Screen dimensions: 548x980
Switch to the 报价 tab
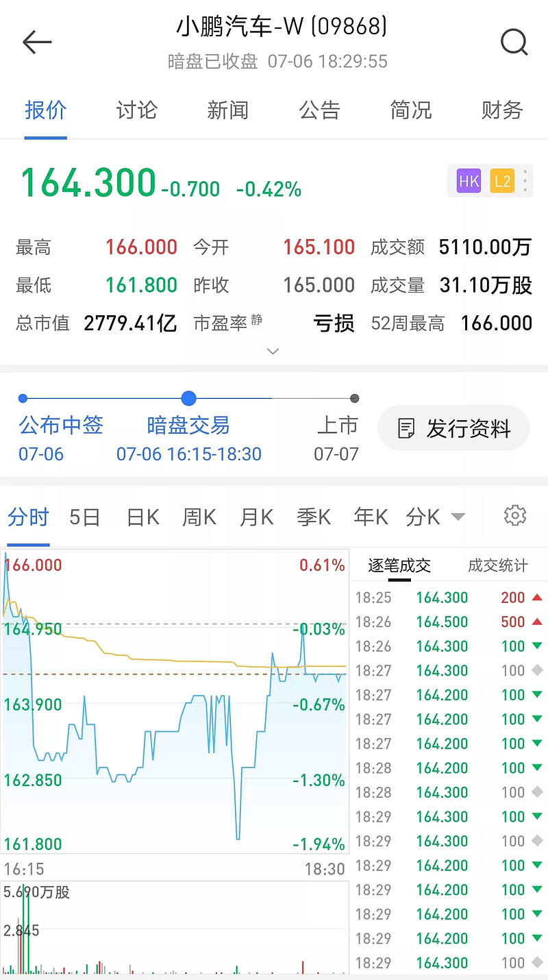coord(46,110)
